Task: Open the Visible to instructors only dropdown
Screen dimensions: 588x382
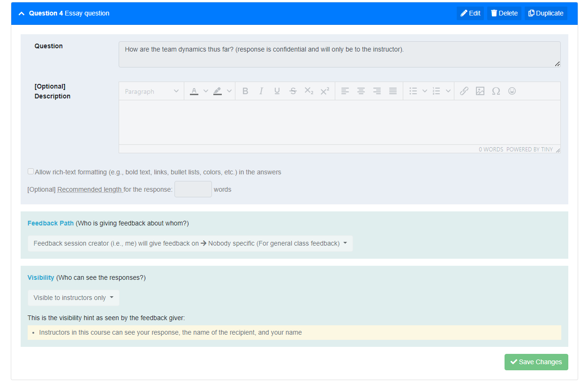Action: tap(73, 298)
